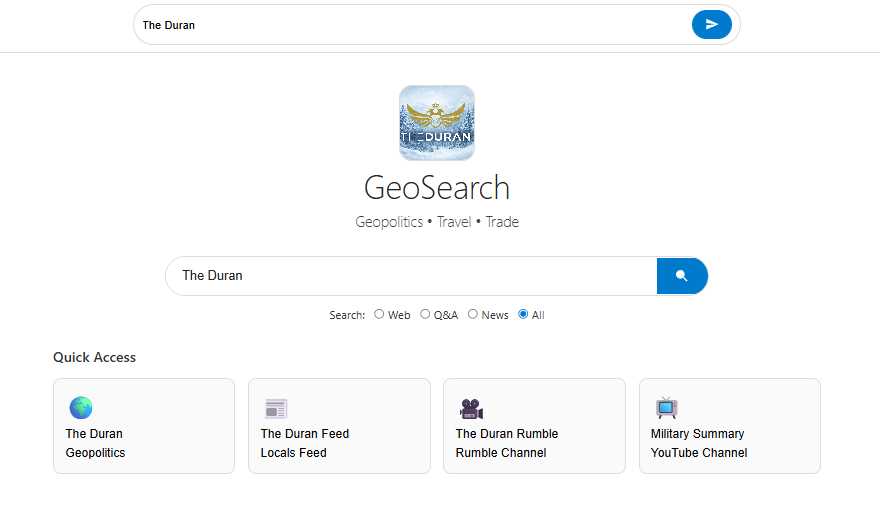Click The Duran winged logo image
The height and width of the screenshot is (518, 880).
[437, 123]
